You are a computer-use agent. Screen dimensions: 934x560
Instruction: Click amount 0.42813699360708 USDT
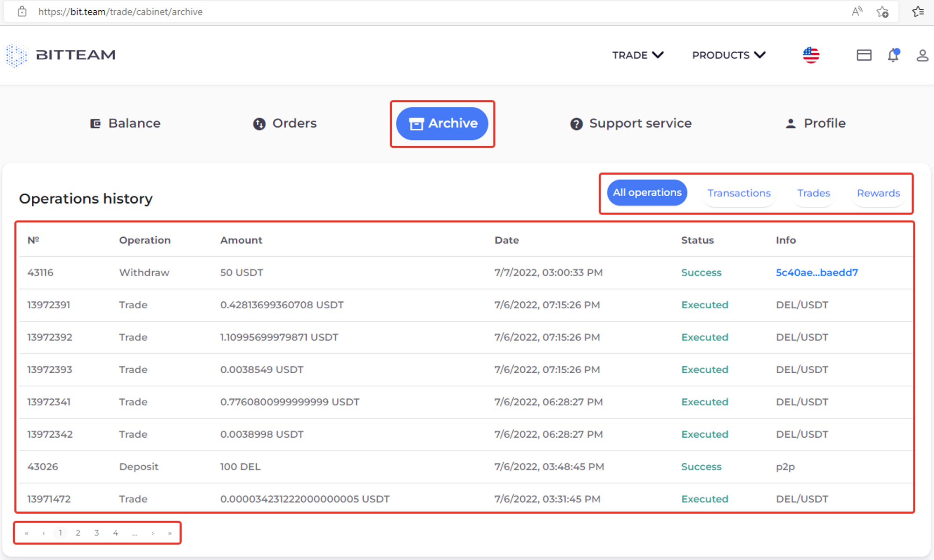pyautogui.click(x=282, y=305)
